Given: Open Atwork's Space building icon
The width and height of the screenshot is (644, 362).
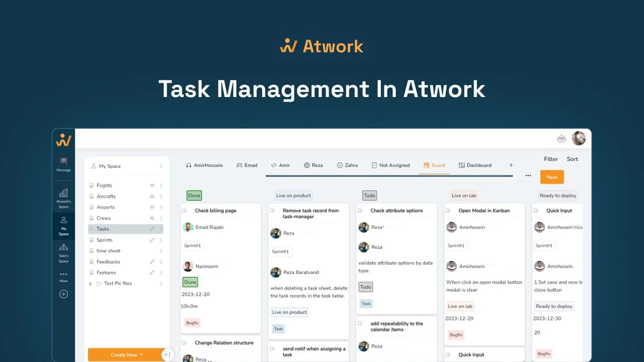Looking at the screenshot, I should coord(63,193).
